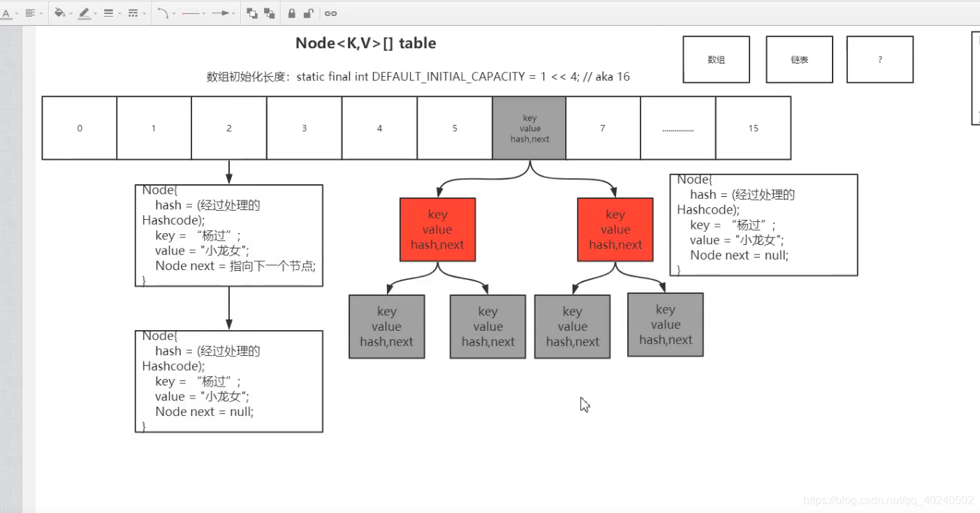Select array cell 0

point(80,128)
